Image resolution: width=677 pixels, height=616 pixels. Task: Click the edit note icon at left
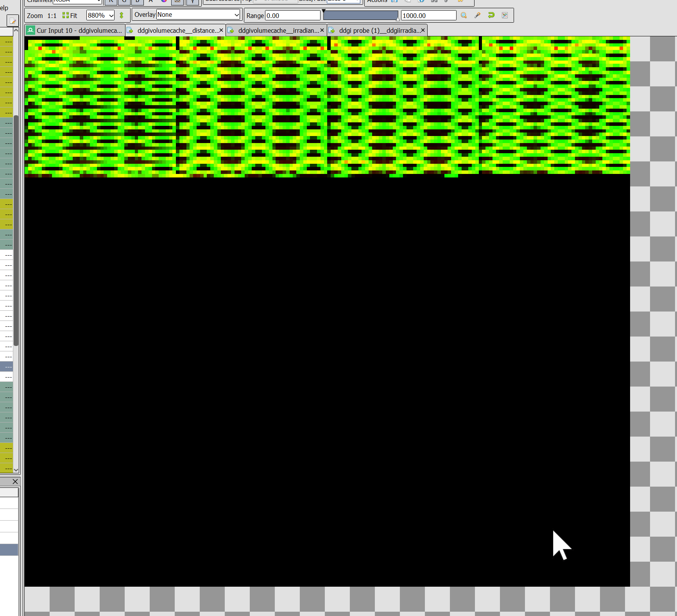[13, 21]
